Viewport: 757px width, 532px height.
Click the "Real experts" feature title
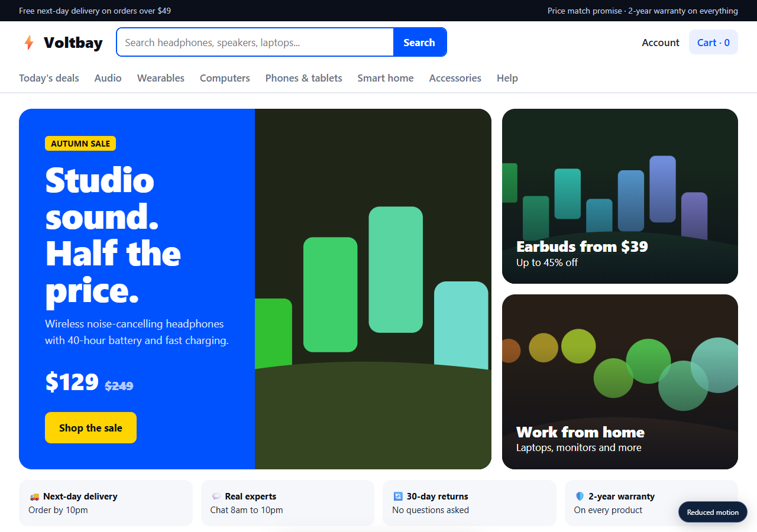[x=251, y=497]
